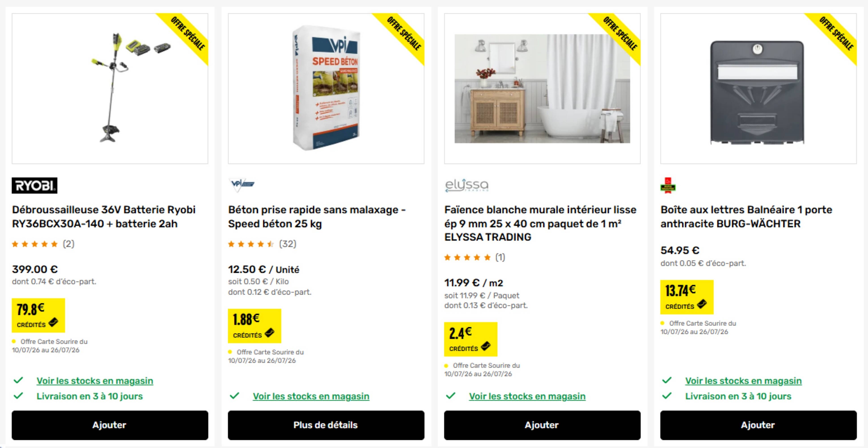
Task: Click the Burg-Wächter brand logo
Action: point(668,185)
